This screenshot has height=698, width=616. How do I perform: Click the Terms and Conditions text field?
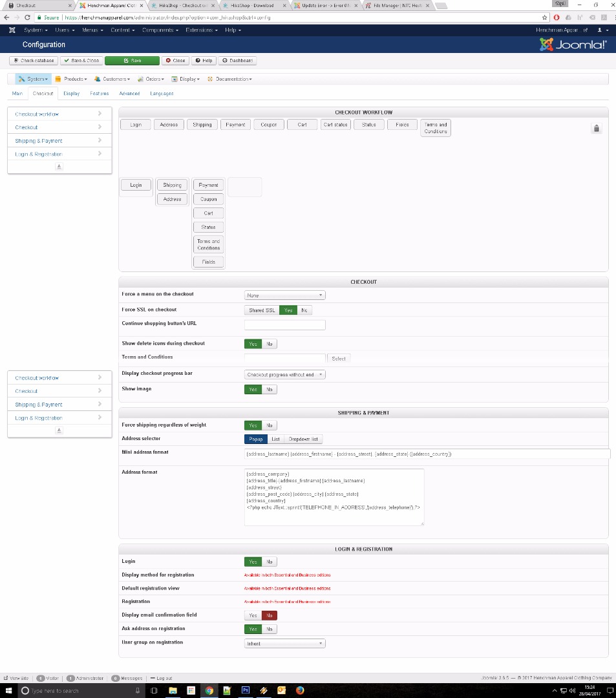point(285,358)
